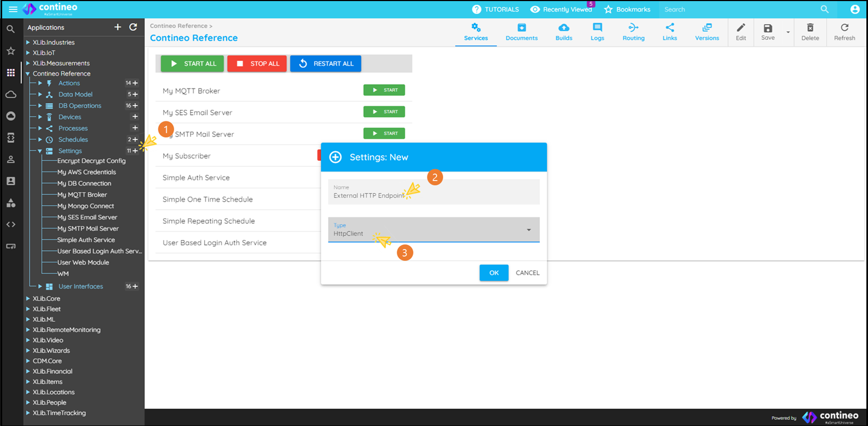Expand the XLib.Industries node
Viewport: 868px width, 426px height.
click(28, 42)
